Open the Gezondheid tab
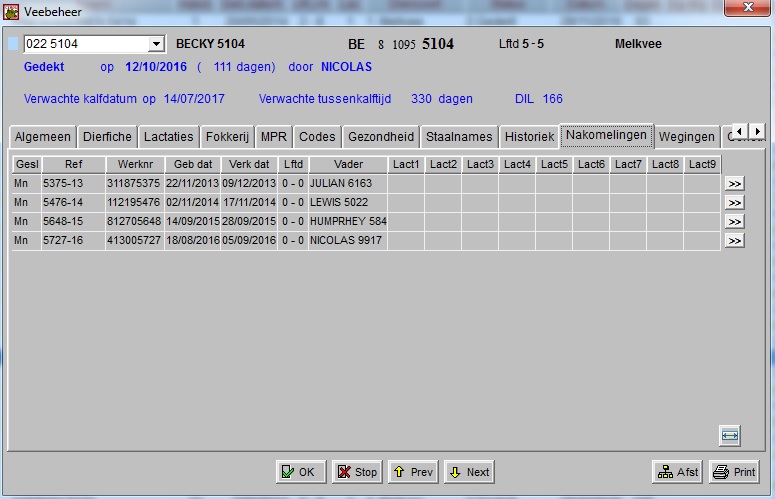The image size is (775, 499). (379, 137)
